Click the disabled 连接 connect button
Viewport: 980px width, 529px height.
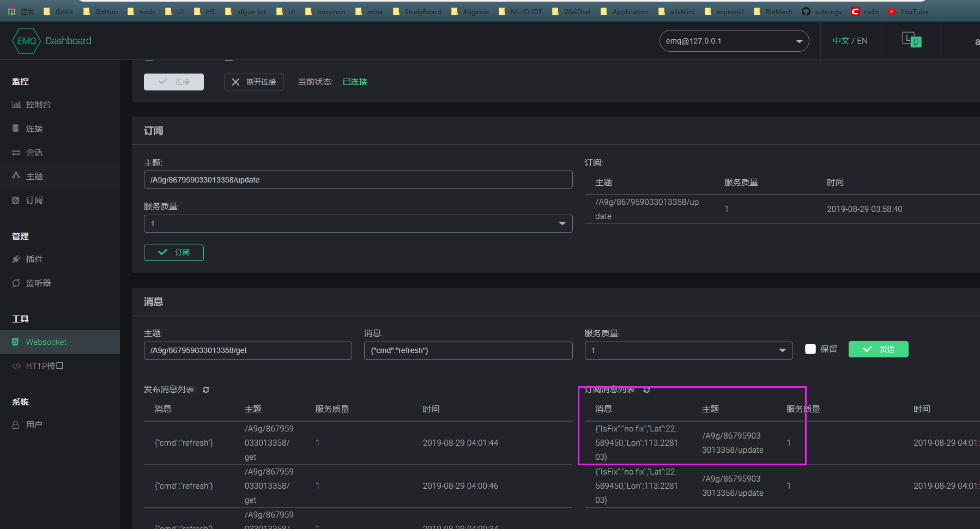[x=174, y=82]
